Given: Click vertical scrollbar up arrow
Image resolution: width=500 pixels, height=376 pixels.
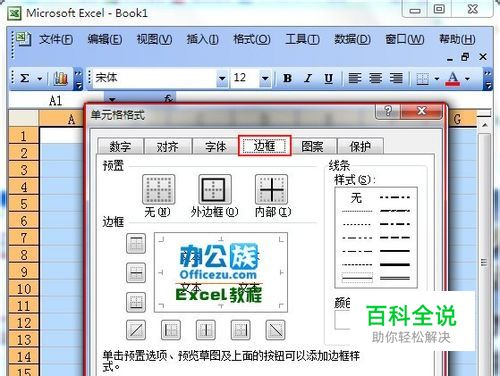Looking at the screenshot, I should click(485, 125).
